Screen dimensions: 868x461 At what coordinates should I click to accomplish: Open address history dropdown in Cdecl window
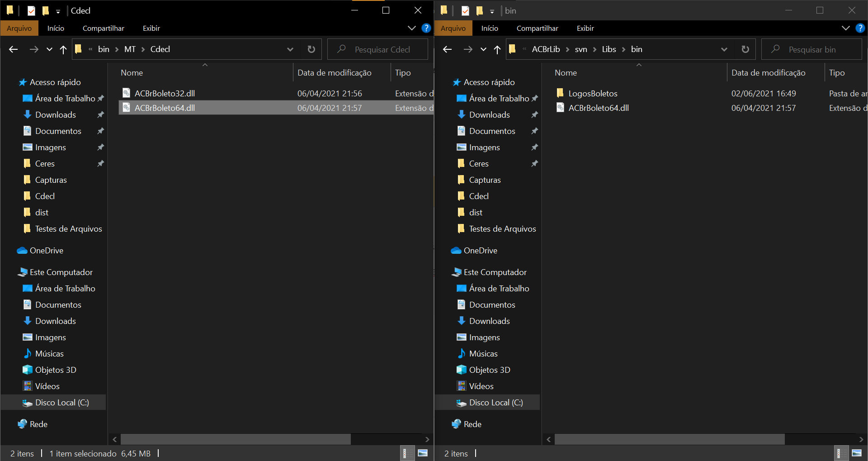290,49
